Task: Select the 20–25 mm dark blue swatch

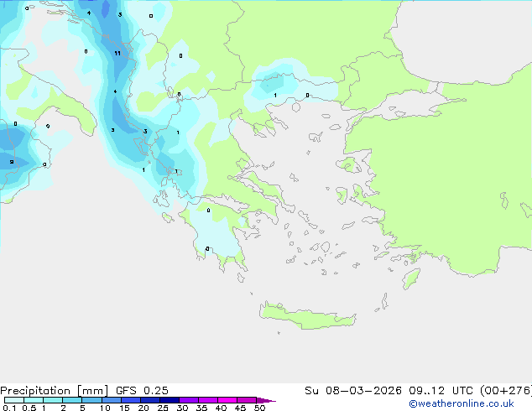Action: pos(149,400)
